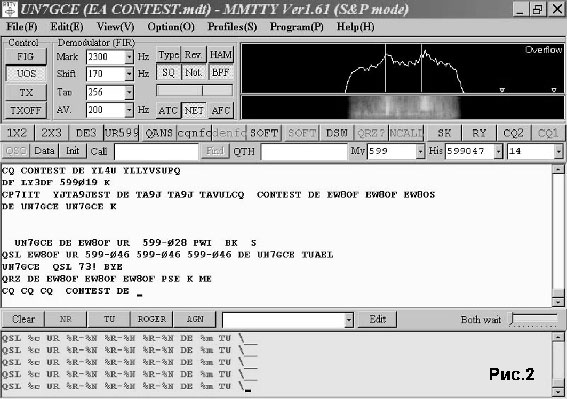Toggle the AFC button
Image resolution: width=567 pixels, height=399 pixels.
click(221, 110)
